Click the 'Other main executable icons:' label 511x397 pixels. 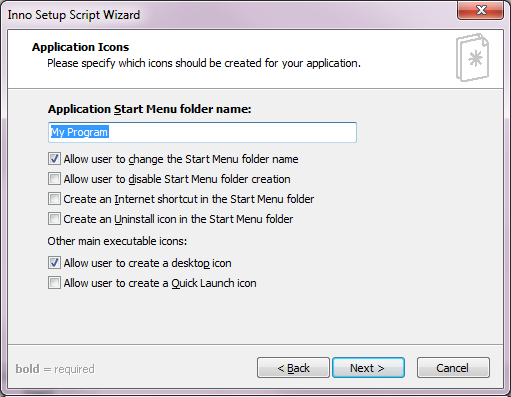pyautogui.click(x=117, y=241)
